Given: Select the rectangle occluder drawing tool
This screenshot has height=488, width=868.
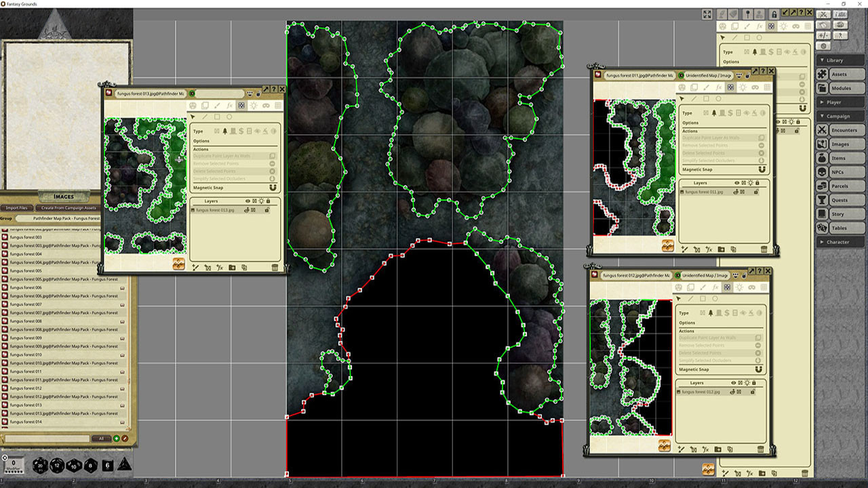Looking at the screenshot, I should click(x=217, y=117).
